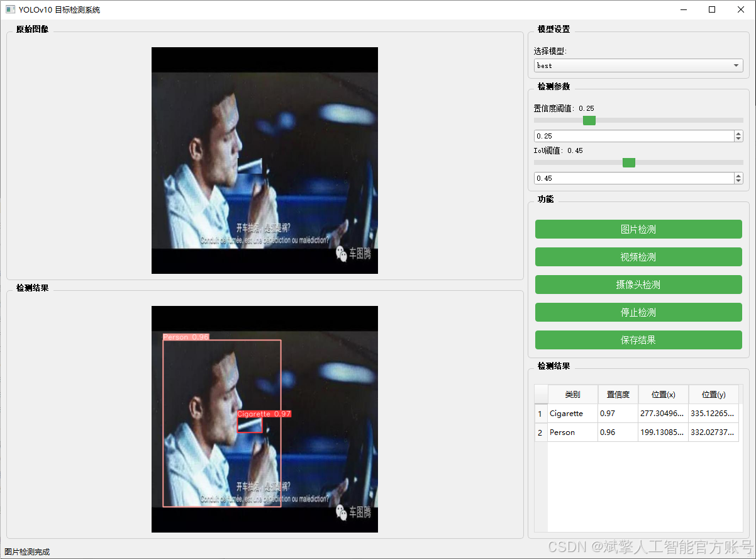This screenshot has height=559, width=756.
Task: Click the model combo box dropdown arrow
Action: click(736, 65)
